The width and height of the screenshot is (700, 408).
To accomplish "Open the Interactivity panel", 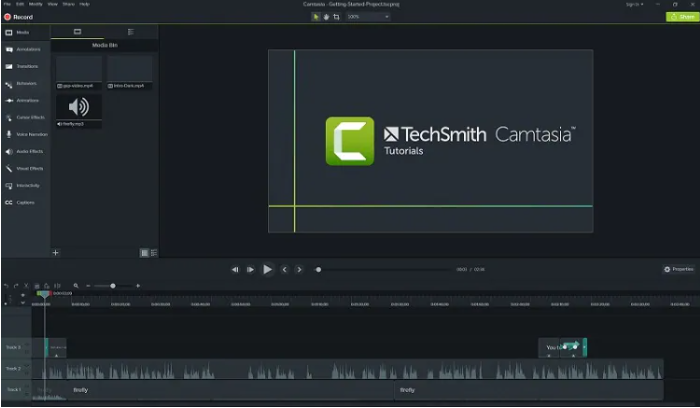I will coord(25,185).
